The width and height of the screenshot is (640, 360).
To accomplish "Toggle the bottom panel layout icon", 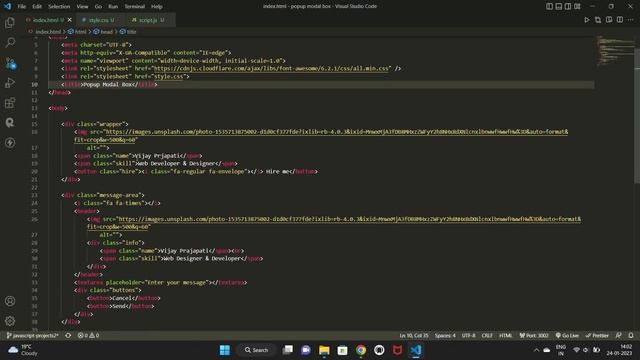I will point(559,6).
